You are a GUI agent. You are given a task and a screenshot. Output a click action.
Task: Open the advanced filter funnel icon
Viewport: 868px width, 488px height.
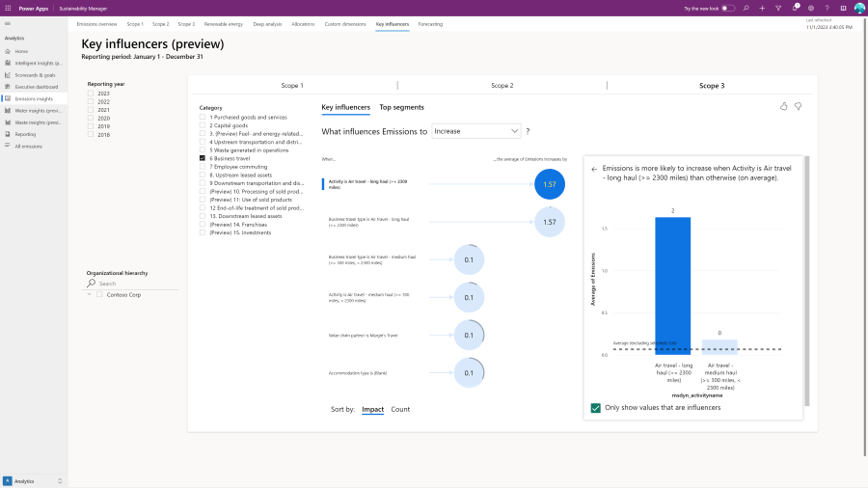coord(778,8)
